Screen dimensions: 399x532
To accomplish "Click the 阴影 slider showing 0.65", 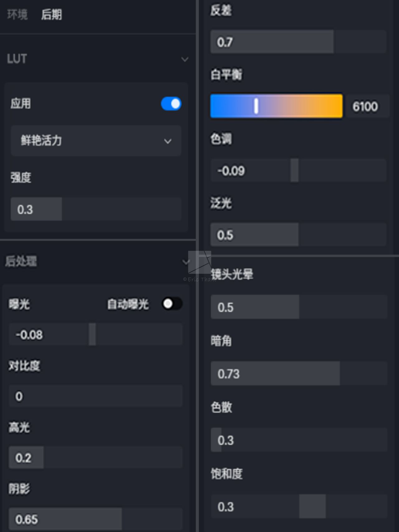I will (x=96, y=519).
